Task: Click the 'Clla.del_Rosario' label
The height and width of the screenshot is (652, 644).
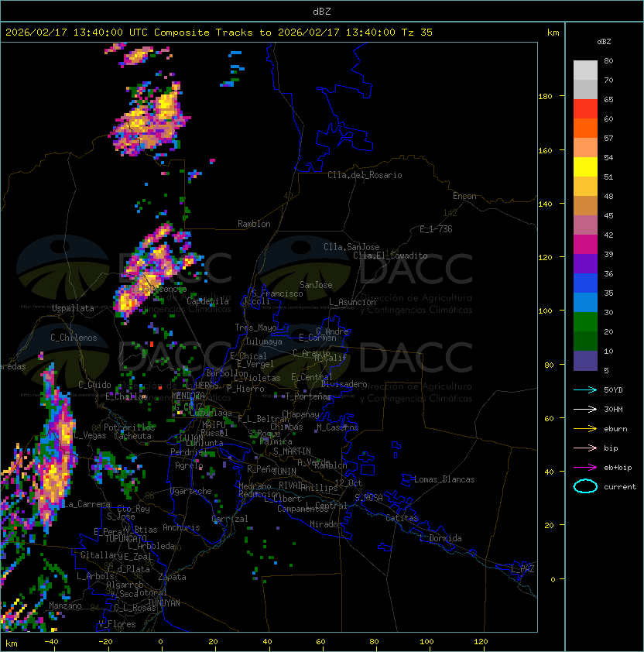Action: point(365,175)
